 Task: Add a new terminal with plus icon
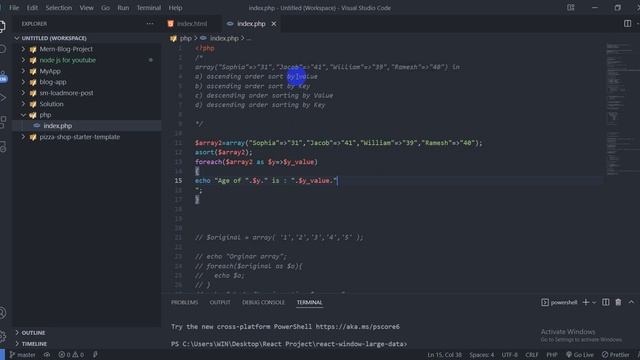[586, 302]
